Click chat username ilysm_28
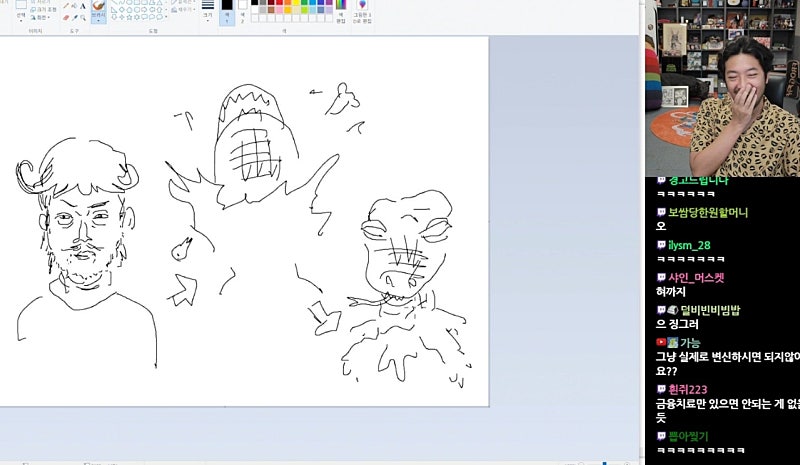Viewport: 800px width, 465px height. (689, 245)
